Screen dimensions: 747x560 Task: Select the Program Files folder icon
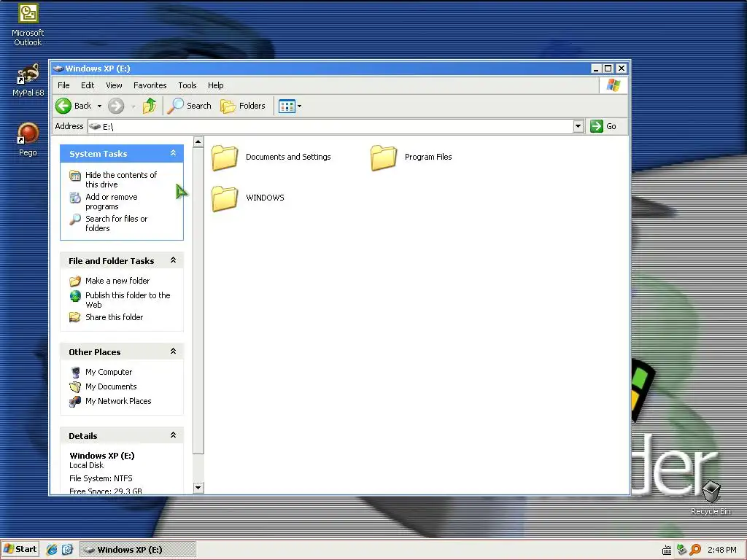(384, 157)
